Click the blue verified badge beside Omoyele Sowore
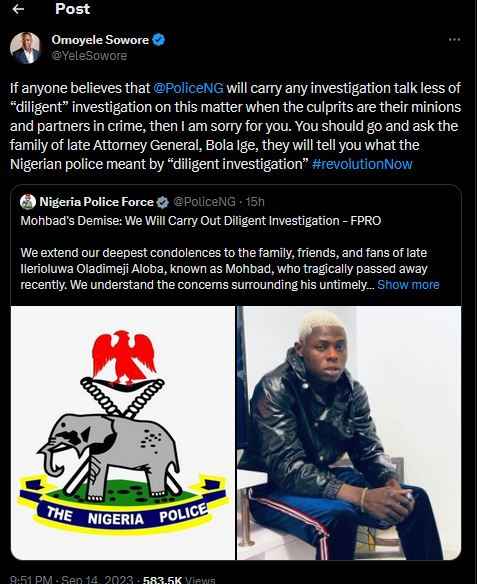Viewport: 477px width, 584px height. (x=159, y=39)
